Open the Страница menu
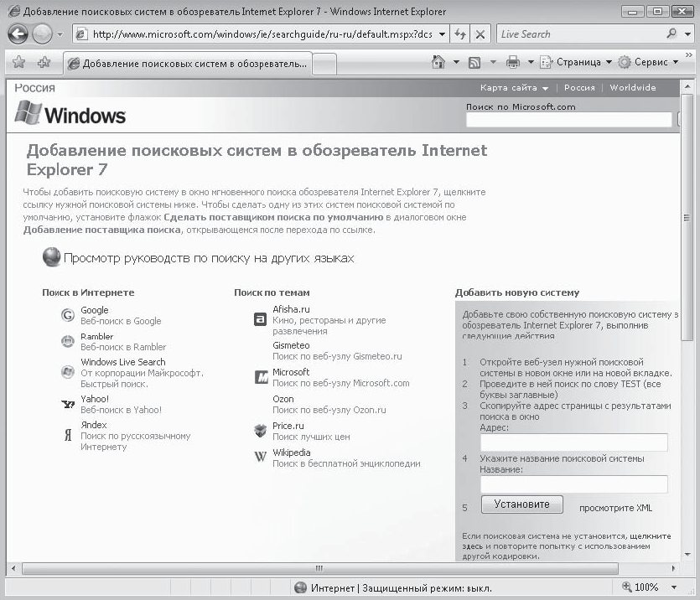 coord(575,62)
